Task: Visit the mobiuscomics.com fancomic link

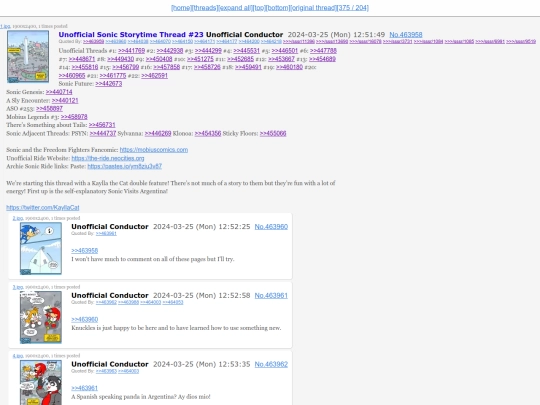Action: 154,150
